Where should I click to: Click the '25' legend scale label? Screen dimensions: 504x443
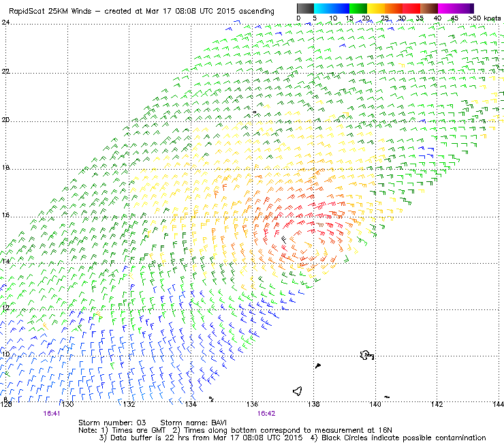click(x=385, y=18)
